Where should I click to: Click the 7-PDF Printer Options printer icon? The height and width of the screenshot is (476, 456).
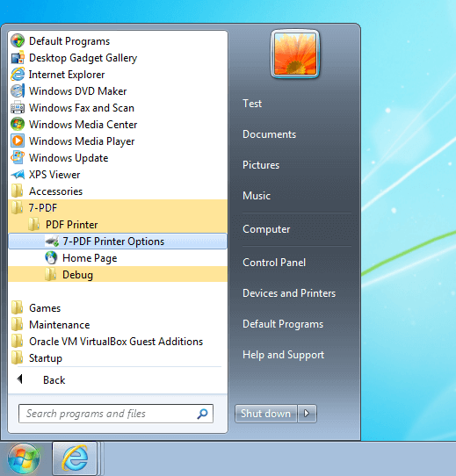click(x=52, y=241)
